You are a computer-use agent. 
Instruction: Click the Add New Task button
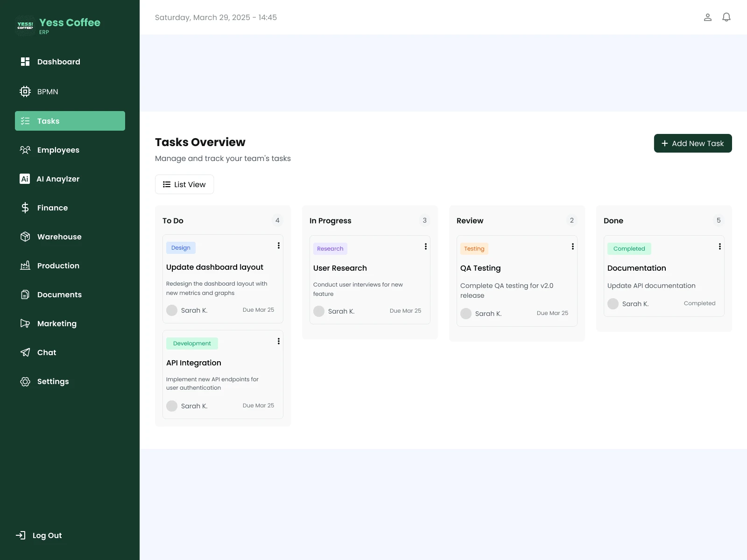(693, 143)
